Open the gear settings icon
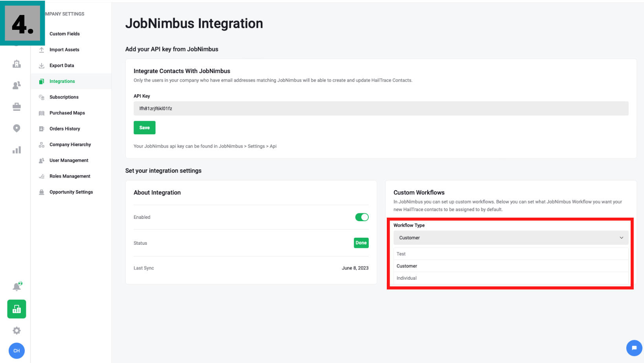Viewport: 644px width, 363px height. click(x=16, y=331)
